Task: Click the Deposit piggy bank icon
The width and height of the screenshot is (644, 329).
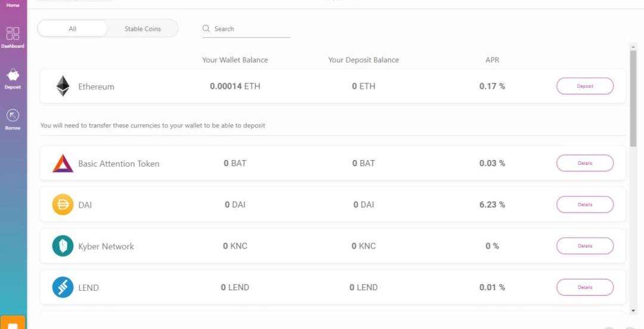Action: coord(13,75)
